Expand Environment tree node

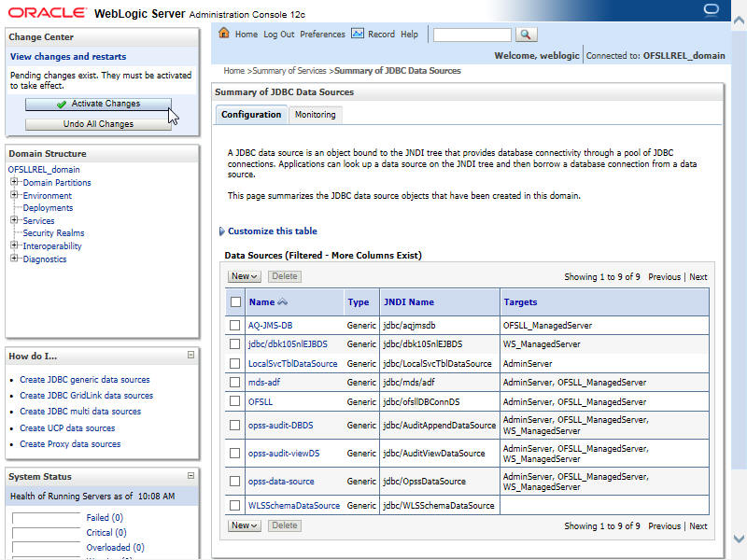point(14,195)
